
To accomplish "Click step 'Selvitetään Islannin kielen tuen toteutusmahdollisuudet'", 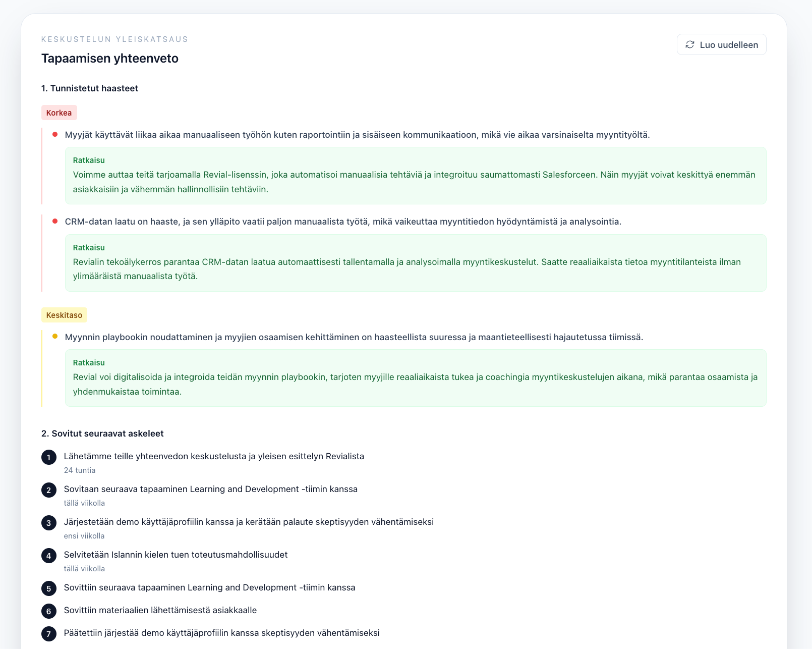I will tap(176, 555).
